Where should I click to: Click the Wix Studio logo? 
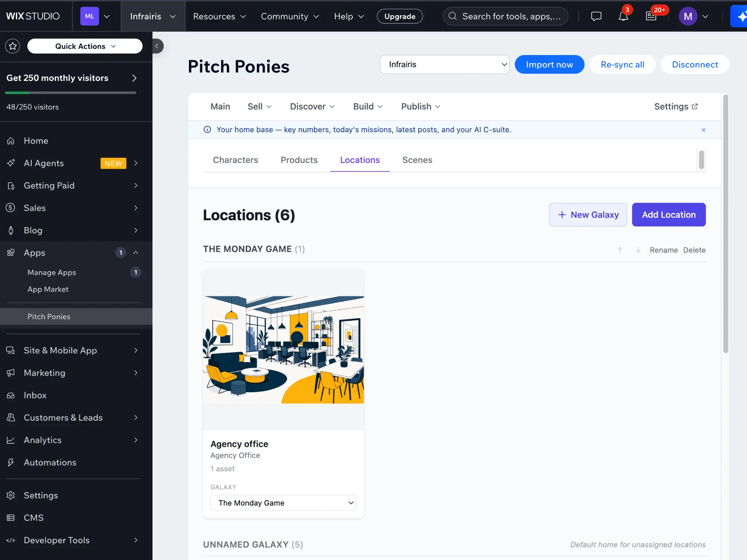[33, 16]
